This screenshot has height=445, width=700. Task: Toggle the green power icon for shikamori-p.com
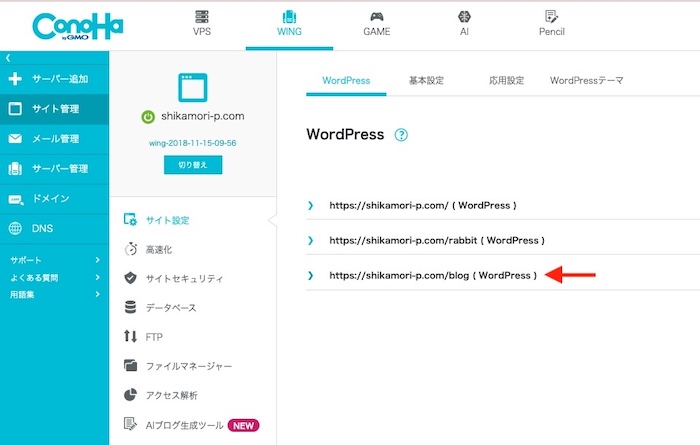pos(148,117)
